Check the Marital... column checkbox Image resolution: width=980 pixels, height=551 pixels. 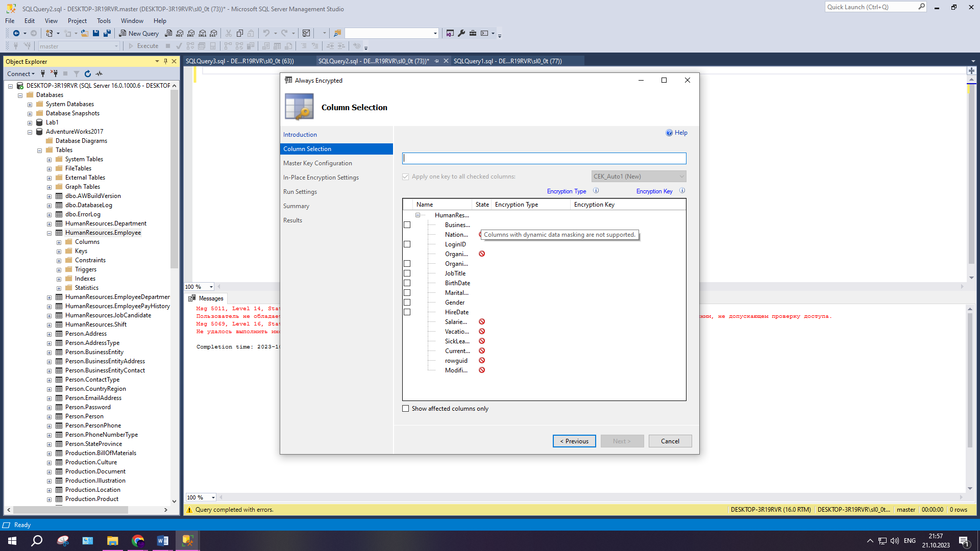point(407,293)
